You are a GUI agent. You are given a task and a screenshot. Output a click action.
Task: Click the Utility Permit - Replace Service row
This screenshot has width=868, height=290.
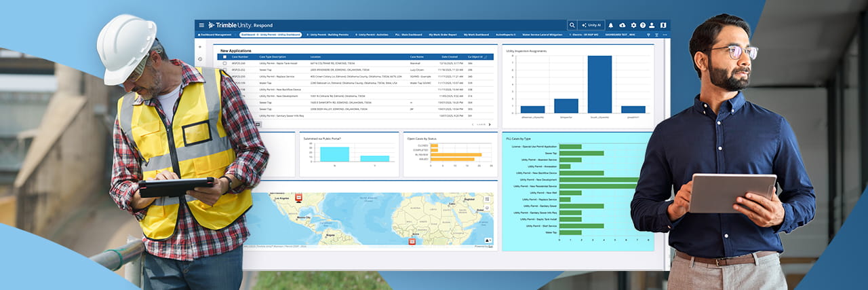356,76
